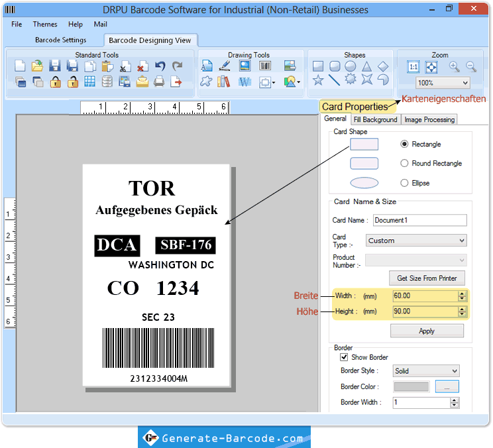Click the Apply button
Screen dimensions: 493x448
tap(427, 331)
